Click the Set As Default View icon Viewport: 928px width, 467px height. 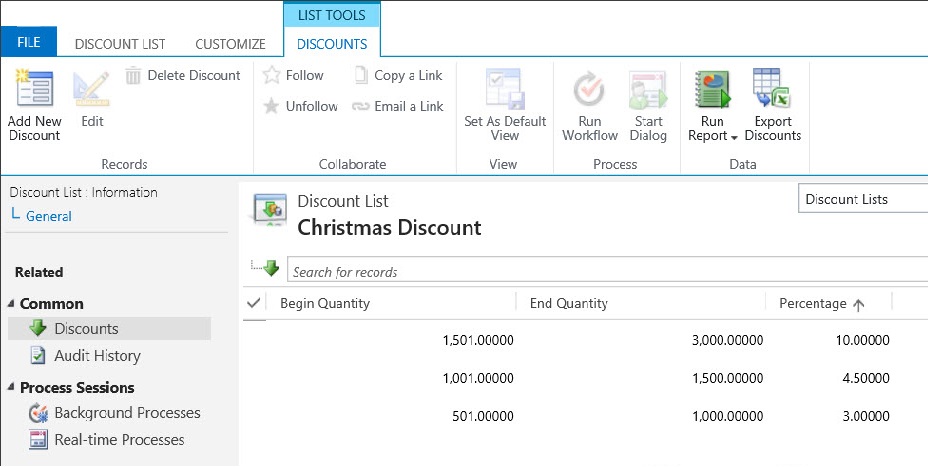[x=505, y=90]
